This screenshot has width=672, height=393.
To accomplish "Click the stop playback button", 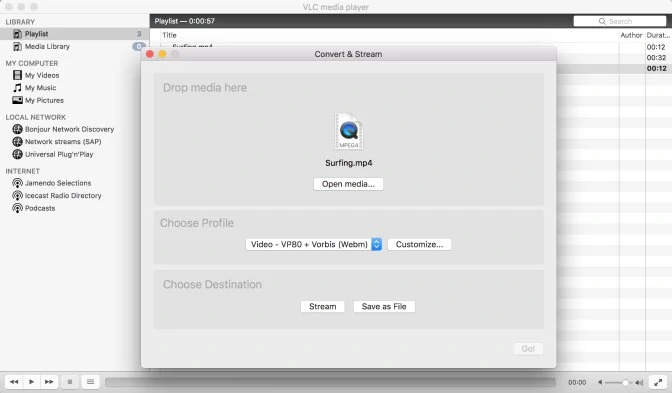I will point(70,382).
